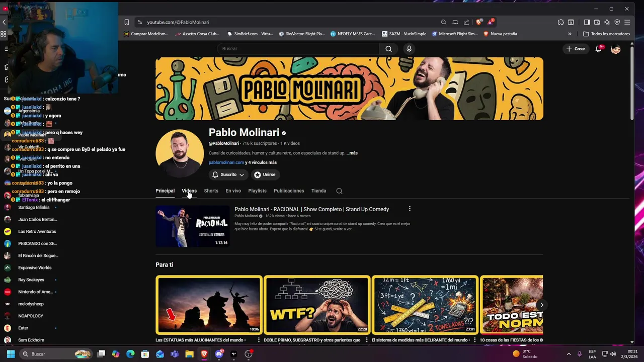Open the YouTube account avatar menu
Screen dimensions: 644x362
coord(616,49)
